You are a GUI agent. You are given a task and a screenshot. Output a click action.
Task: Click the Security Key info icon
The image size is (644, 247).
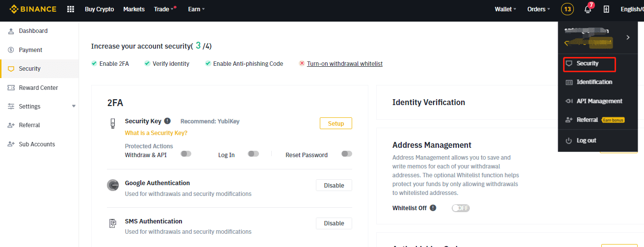pyautogui.click(x=167, y=121)
